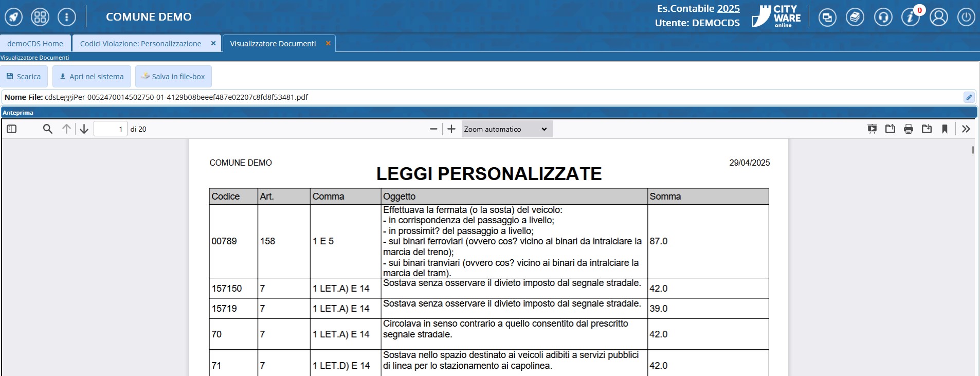Viewport: 980px width, 376px height.
Task: Open the info notifications icon
Action: tap(911, 17)
